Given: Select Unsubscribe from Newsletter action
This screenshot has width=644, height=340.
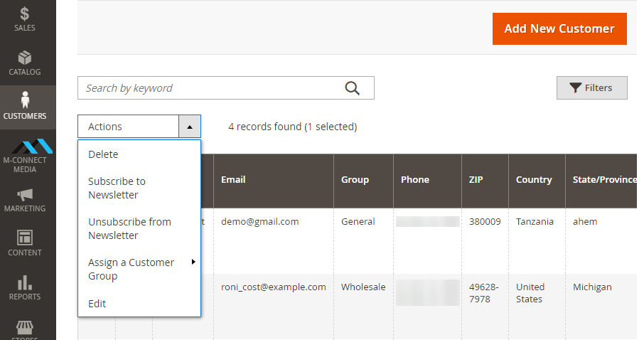Looking at the screenshot, I should coord(129,228).
